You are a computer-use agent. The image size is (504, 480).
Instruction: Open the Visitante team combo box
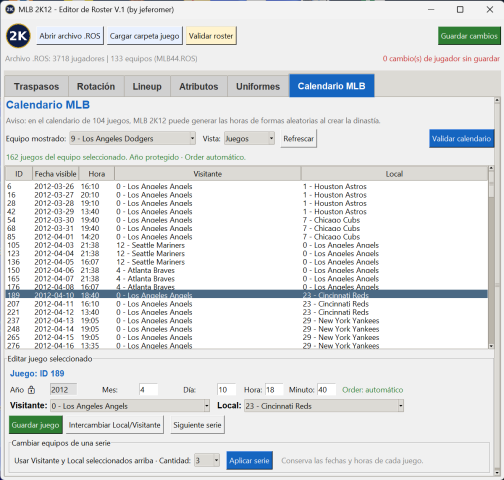coord(130,406)
